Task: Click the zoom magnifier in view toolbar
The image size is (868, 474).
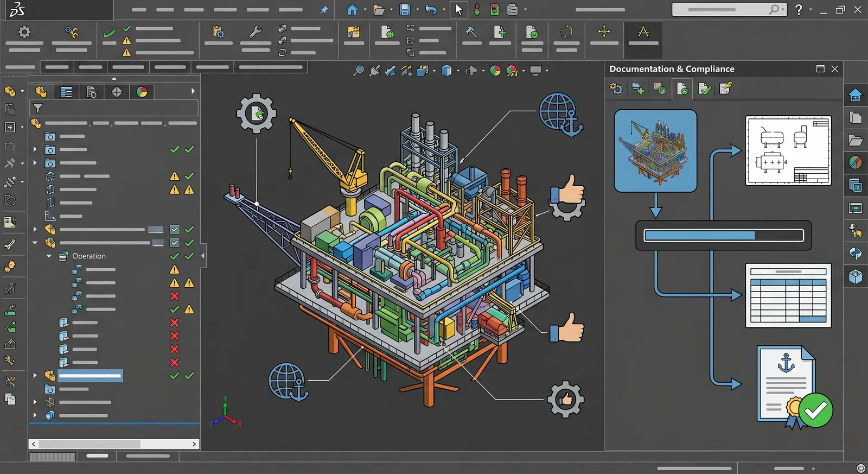Action: click(x=358, y=71)
